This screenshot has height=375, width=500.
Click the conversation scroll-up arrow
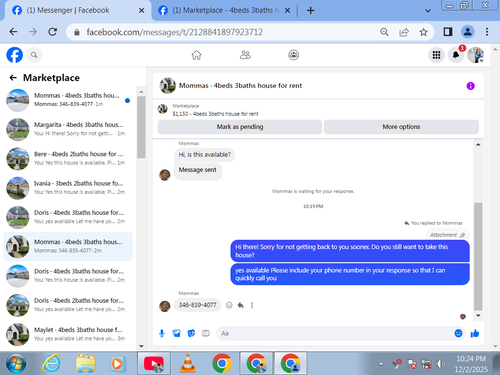point(478,145)
